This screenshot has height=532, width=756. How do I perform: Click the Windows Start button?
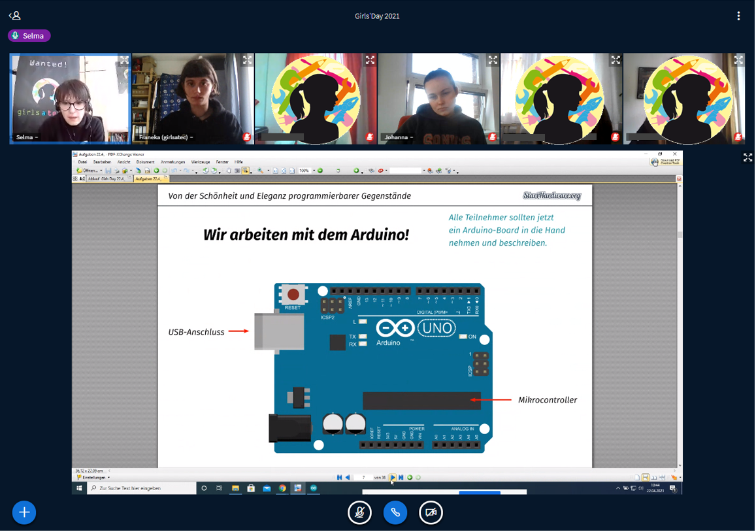80,488
